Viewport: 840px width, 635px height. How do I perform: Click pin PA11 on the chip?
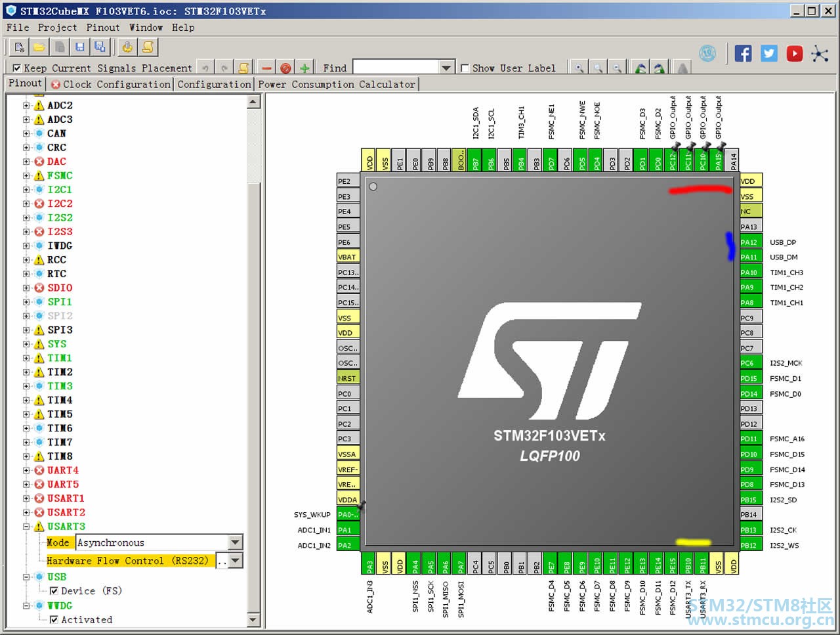pyautogui.click(x=751, y=257)
